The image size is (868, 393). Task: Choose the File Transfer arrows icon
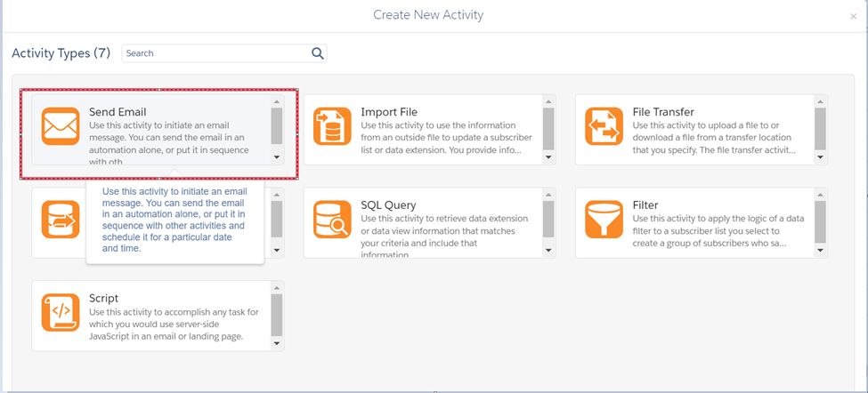point(604,126)
